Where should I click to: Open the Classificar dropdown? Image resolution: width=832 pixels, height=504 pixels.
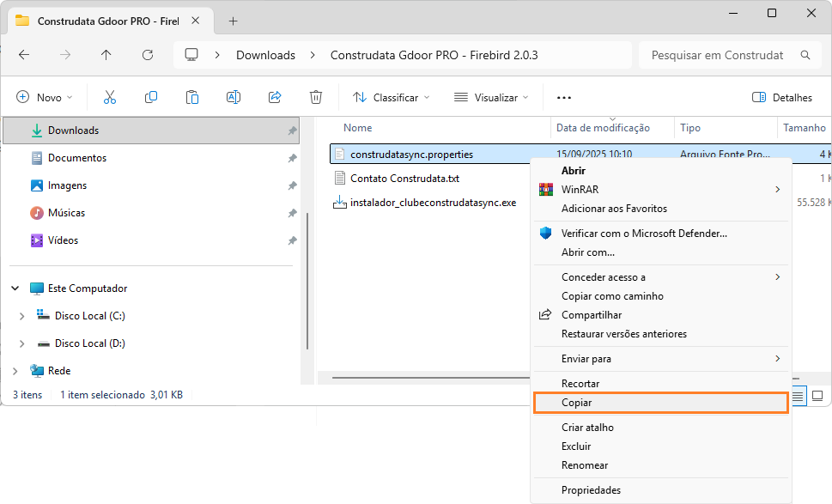[391, 98]
